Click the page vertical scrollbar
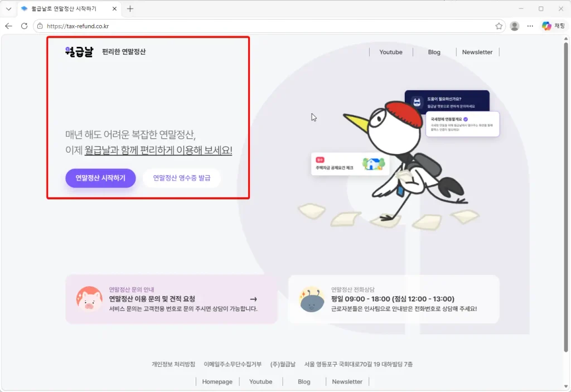 pos(566,197)
